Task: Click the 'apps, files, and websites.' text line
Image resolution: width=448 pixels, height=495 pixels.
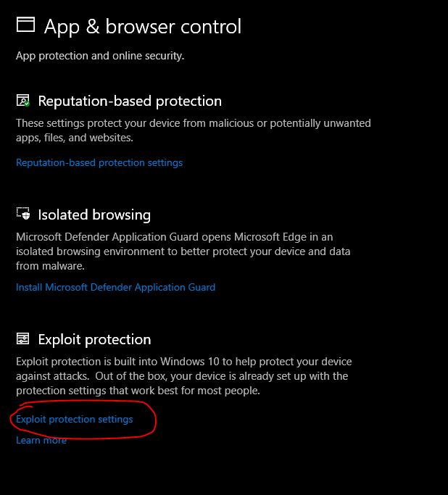Action: click(74, 138)
